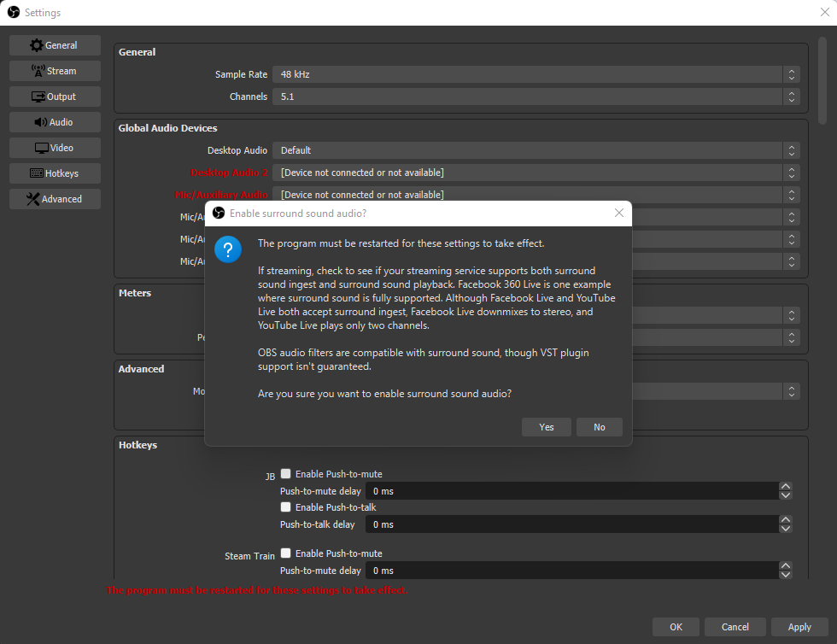
Task: Click the Video display icon
Action: point(42,148)
